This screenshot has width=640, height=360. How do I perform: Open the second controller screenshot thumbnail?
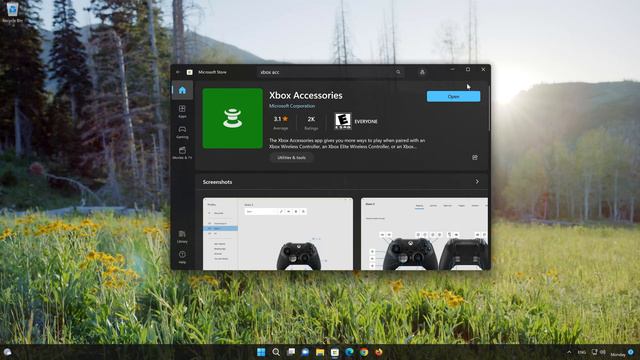pos(424,234)
